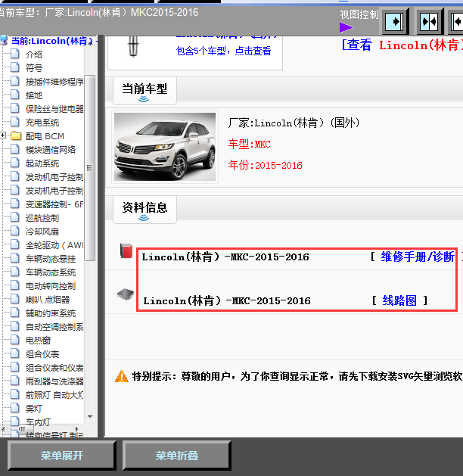463x476 pixels.
Task: Click the white Lincoln MKC car photo
Action: click(165, 147)
